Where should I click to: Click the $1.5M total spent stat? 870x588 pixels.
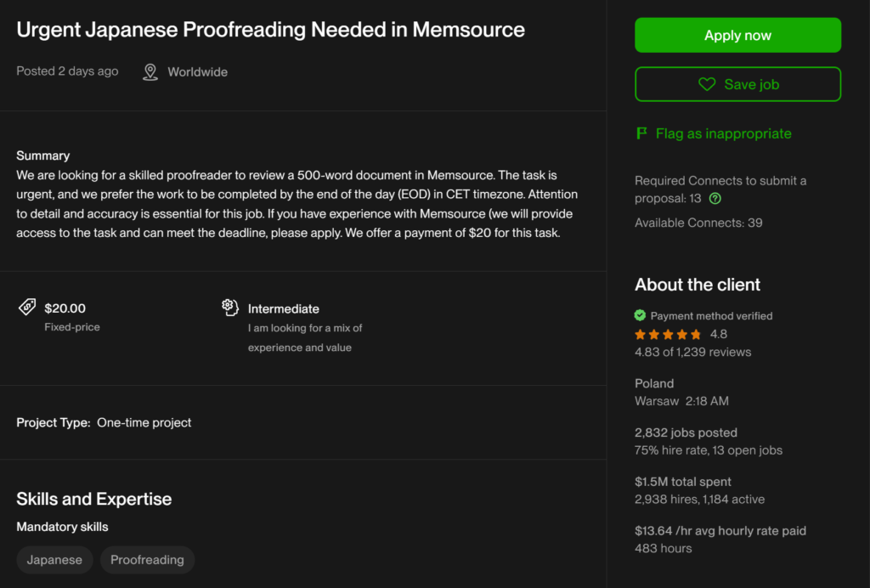coord(682,482)
